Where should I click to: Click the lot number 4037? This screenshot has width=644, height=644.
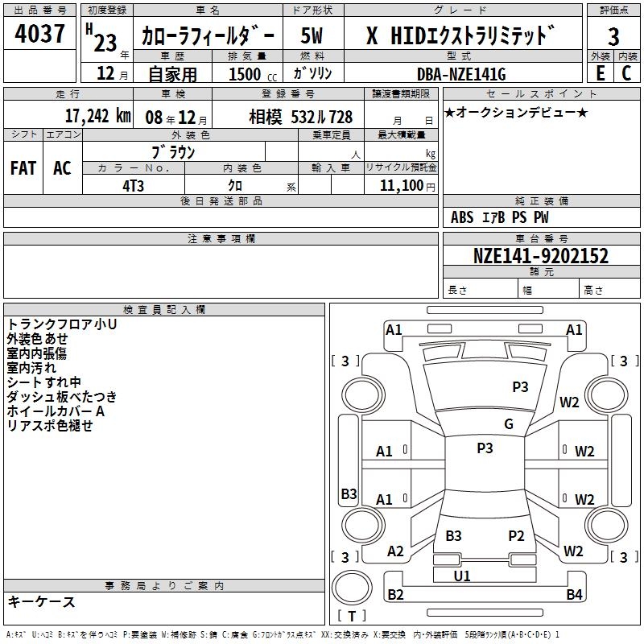click(x=39, y=34)
